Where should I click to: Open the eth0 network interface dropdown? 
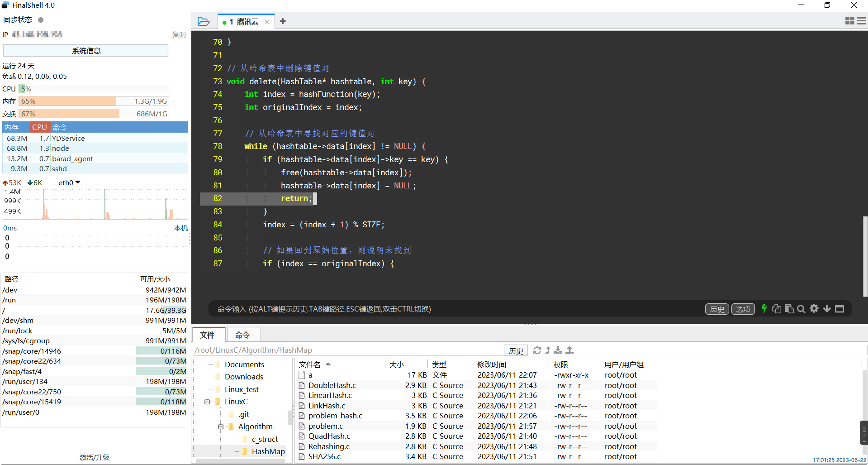(x=69, y=182)
